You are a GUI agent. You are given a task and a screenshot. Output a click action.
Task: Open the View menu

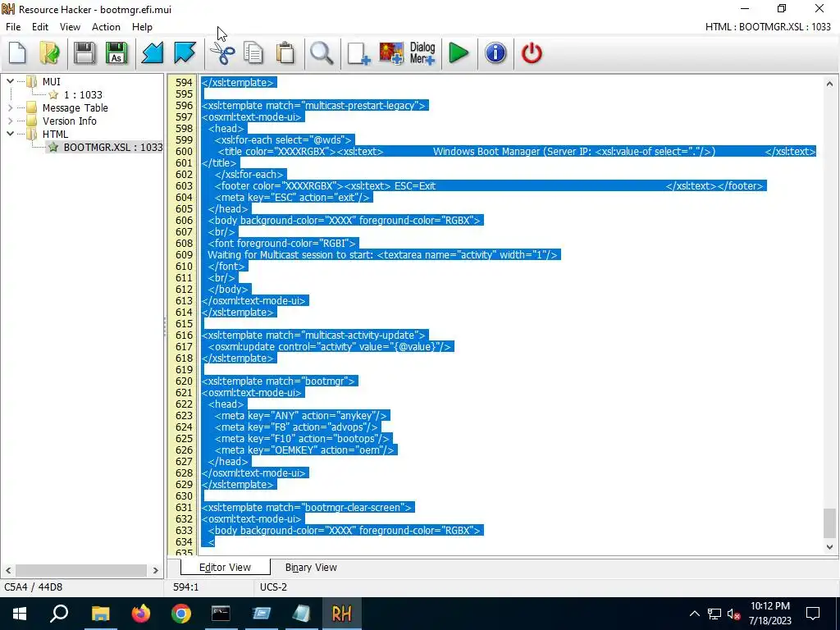tap(70, 27)
